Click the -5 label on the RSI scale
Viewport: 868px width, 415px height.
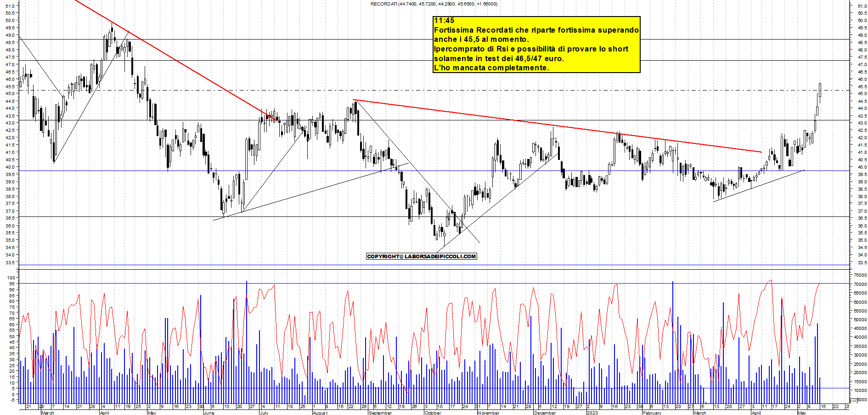(12, 400)
